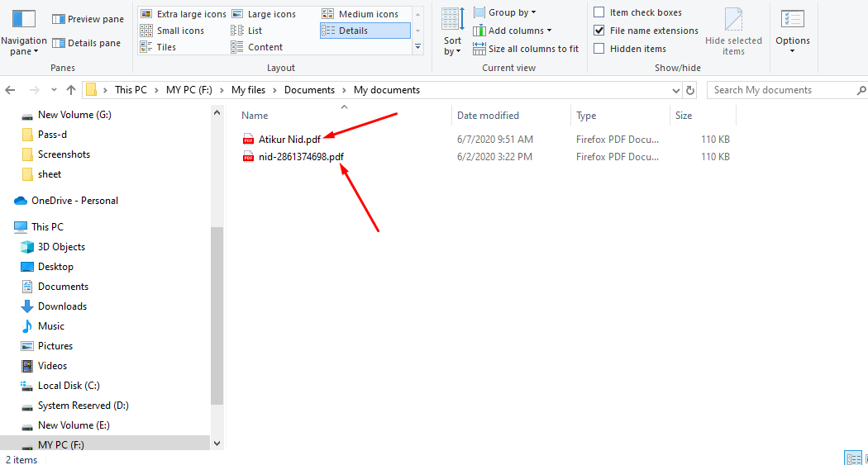Open the Sort by menu
Image resolution: width=868 pixels, height=465 pixels.
click(x=452, y=31)
